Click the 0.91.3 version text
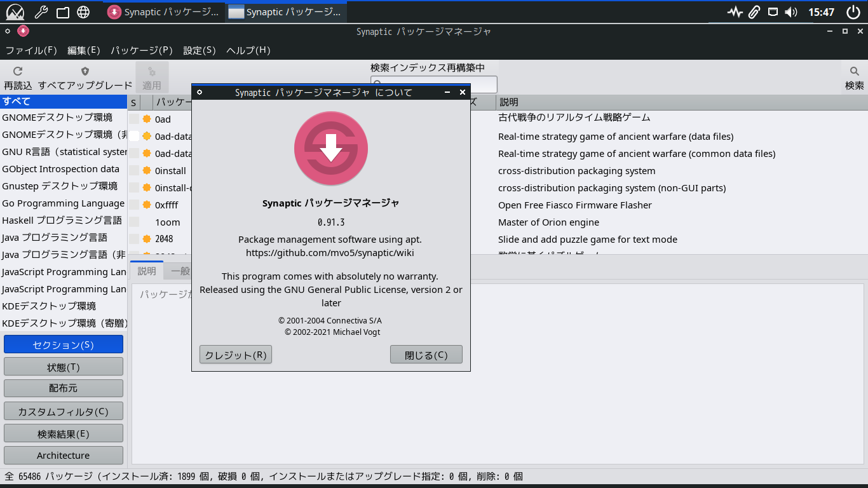Viewport: 868px width, 488px height. coord(331,222)
